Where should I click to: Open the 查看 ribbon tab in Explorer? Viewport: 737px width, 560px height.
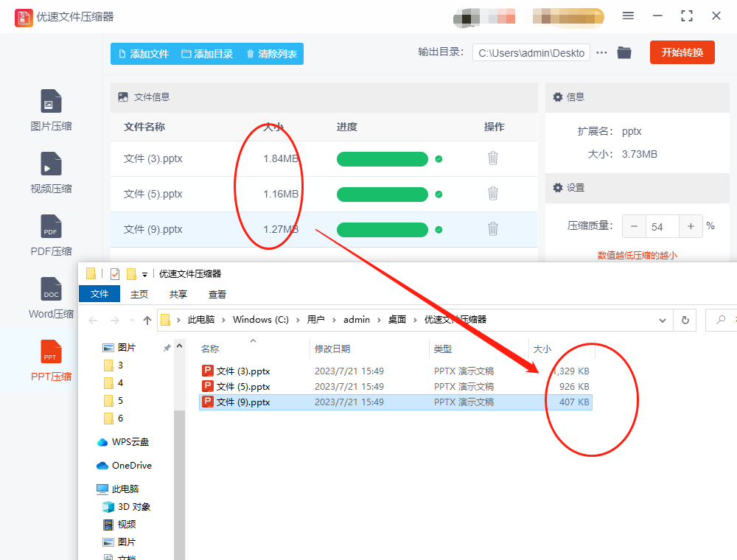click(x=217, y=294)
